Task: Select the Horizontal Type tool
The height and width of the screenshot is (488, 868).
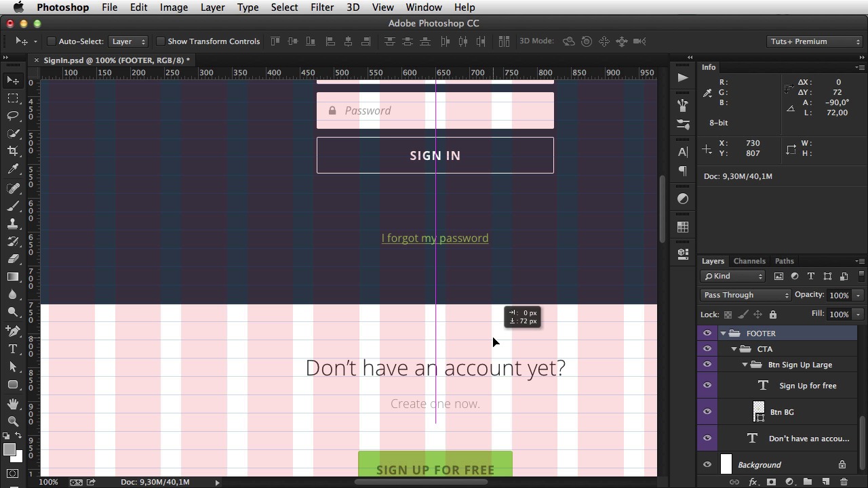Action: 13,349
